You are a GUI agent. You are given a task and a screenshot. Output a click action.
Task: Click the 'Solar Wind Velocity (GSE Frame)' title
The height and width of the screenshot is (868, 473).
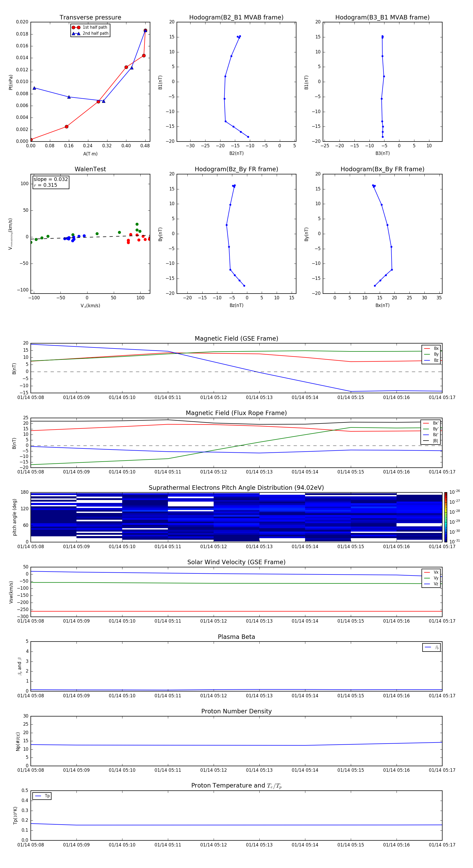click(236, 562)
